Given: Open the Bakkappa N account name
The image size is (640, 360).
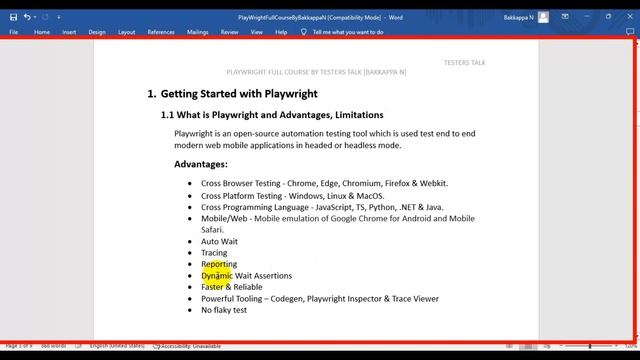Looking at the screenshot, I should [x=518, y=18].
